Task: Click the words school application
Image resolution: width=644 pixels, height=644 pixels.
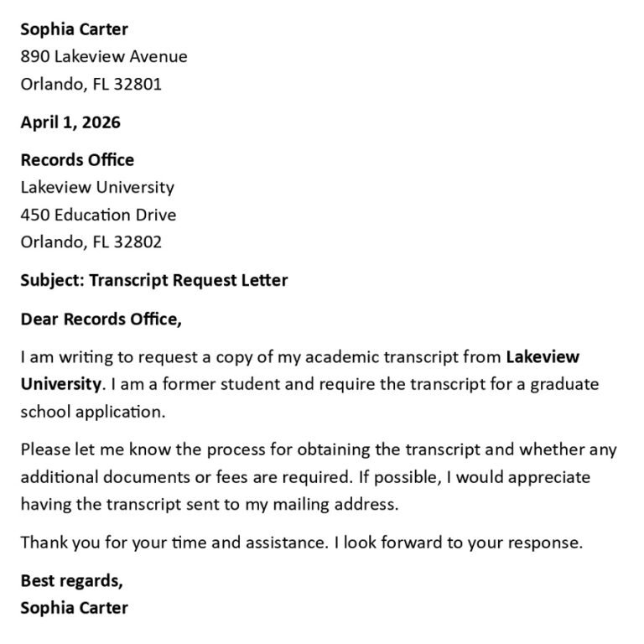Action: coord(93,412)
